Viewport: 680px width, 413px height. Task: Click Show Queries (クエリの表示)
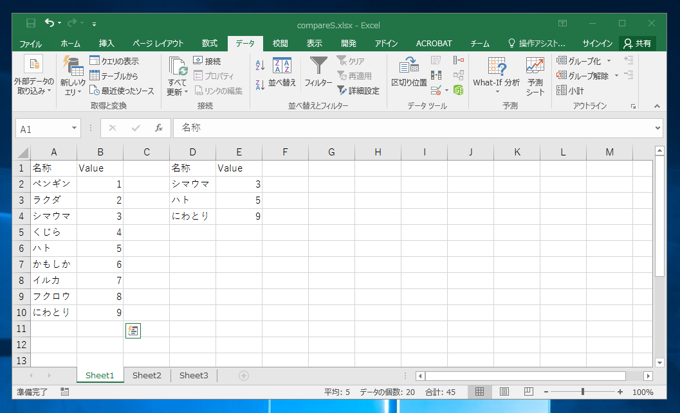point(114,61)
